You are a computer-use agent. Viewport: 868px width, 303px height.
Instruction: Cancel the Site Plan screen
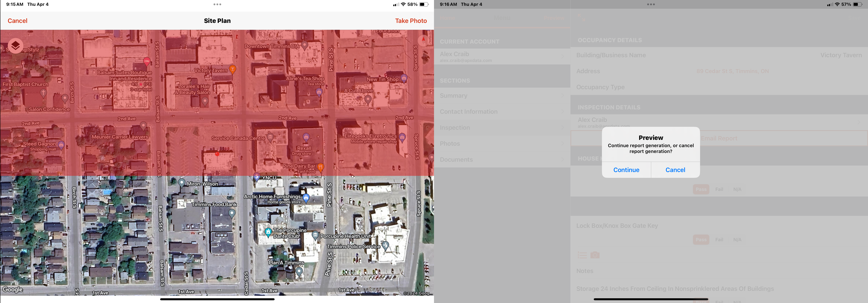(17, 21)
